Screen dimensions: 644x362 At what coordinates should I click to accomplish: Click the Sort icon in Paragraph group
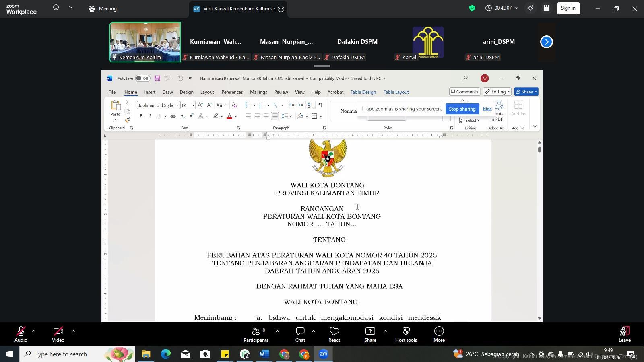click(x=310, y=105)
